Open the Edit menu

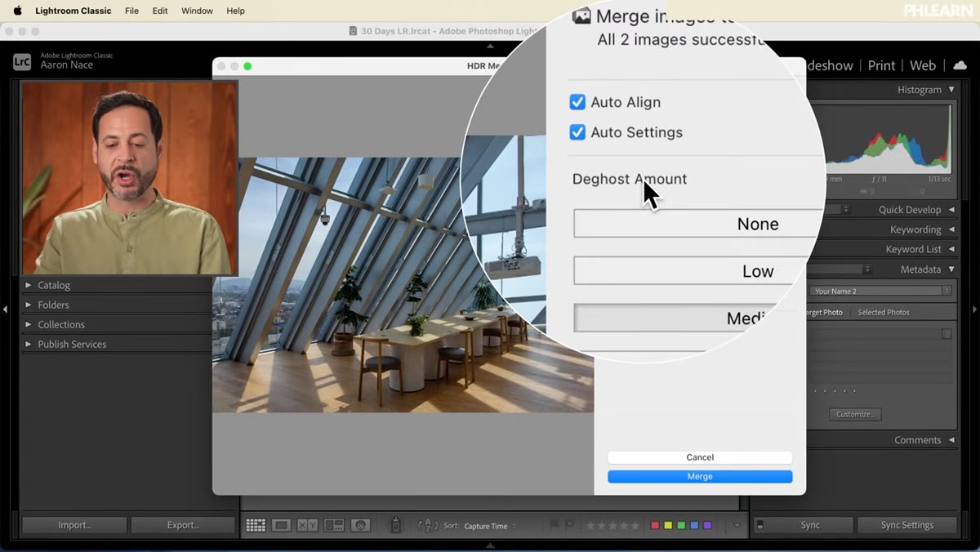(x=160, y=11)
